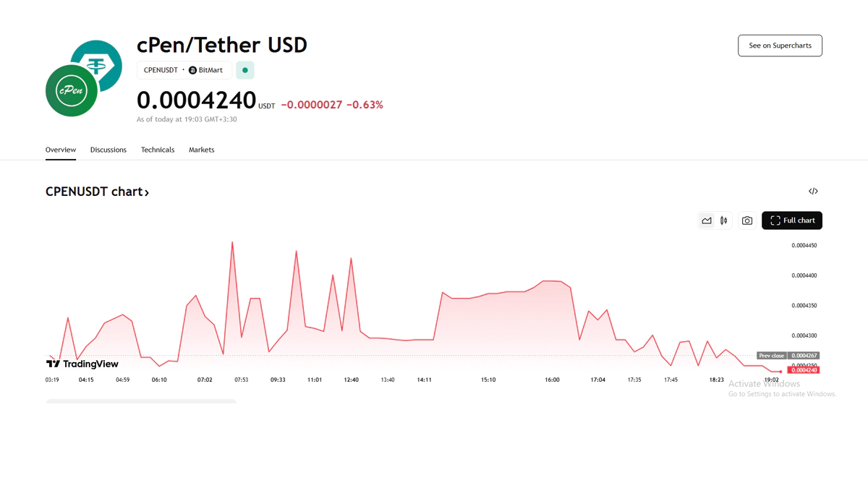
Task: Click the cPen coin logo
Action: tap(71, 91)
